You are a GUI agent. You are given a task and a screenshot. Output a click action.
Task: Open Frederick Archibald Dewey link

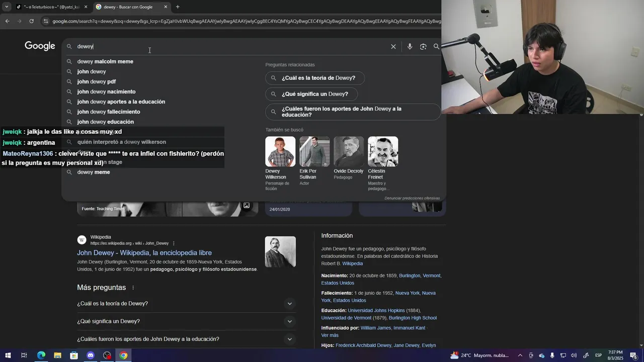pyautogui.click(x=363, y=345)
